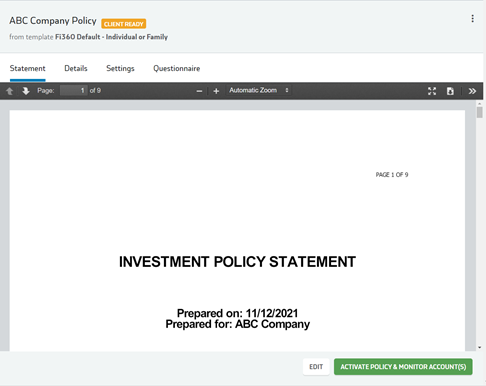Download the policy document
Screen dimensions: 486x386
tap(450, 91)
